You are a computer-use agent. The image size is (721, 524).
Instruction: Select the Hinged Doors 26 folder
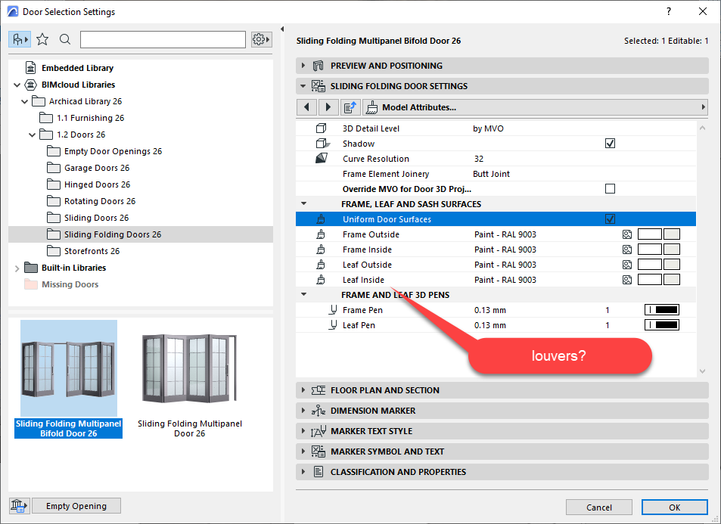pos(97,184)
